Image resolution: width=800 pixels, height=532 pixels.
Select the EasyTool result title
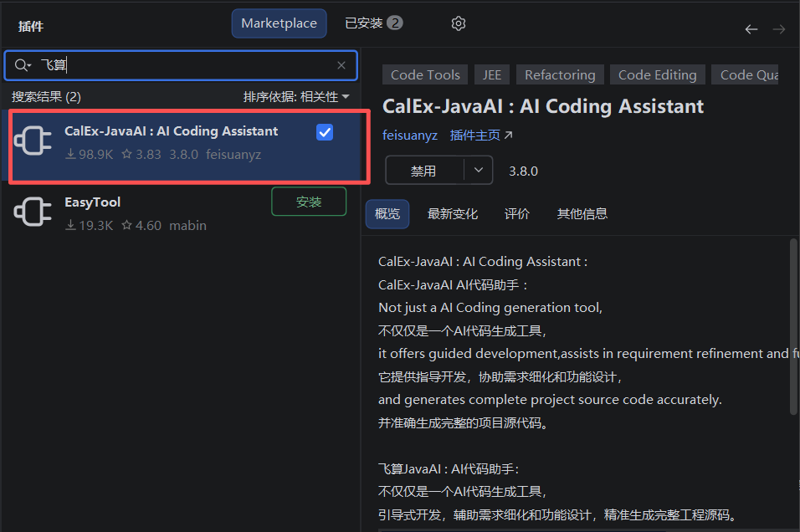pyautogui.click(x=92, y=202)
